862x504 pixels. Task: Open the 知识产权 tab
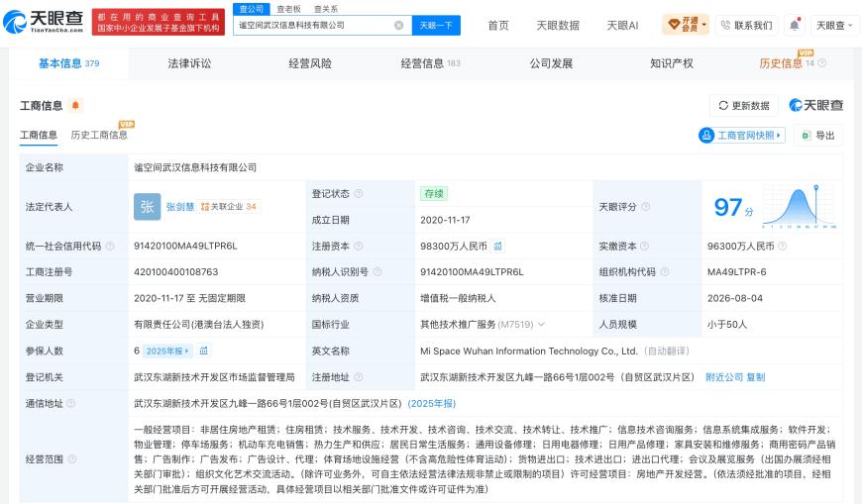point(672,63)
